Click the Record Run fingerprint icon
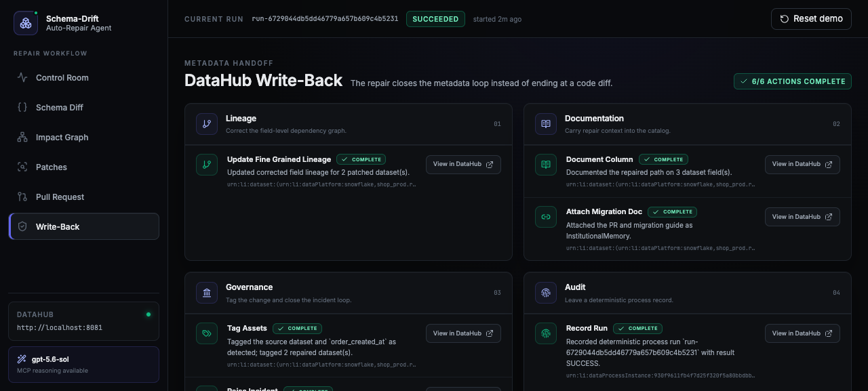This screenshot has height=391, width=868. 546,333
